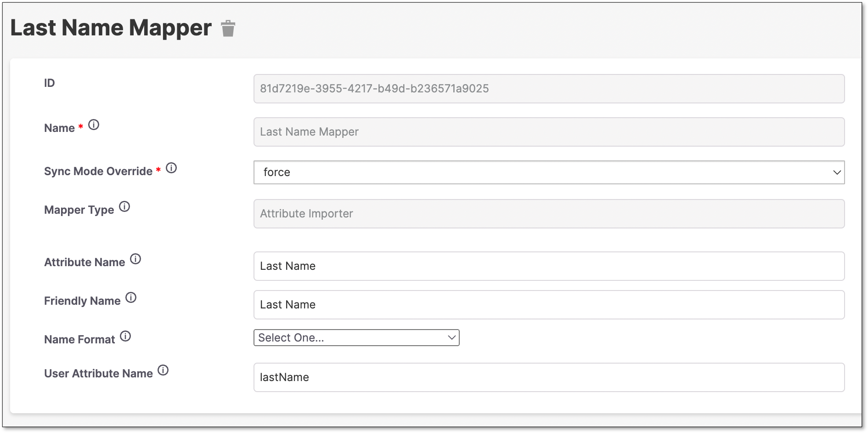This screenshot has height=433, width=868.
Task: Click the Last Name Mapper page heading
Action: click(x=111, y=28)
